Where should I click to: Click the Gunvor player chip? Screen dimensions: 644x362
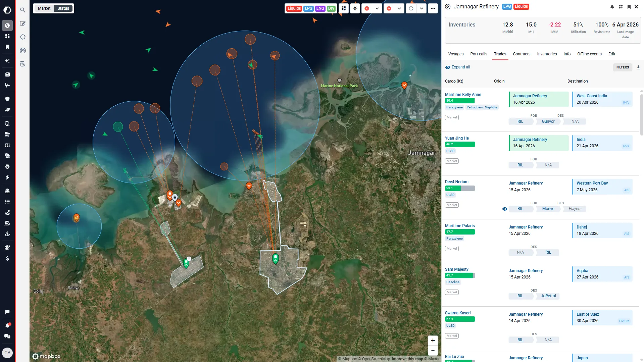pos(548,121)
